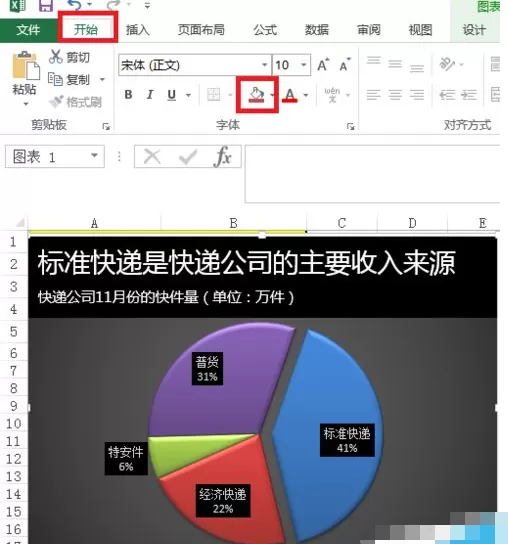Screen dimensions: 508x544
Task: Select the 特安件 6% data label
Action: pos(126,459)
